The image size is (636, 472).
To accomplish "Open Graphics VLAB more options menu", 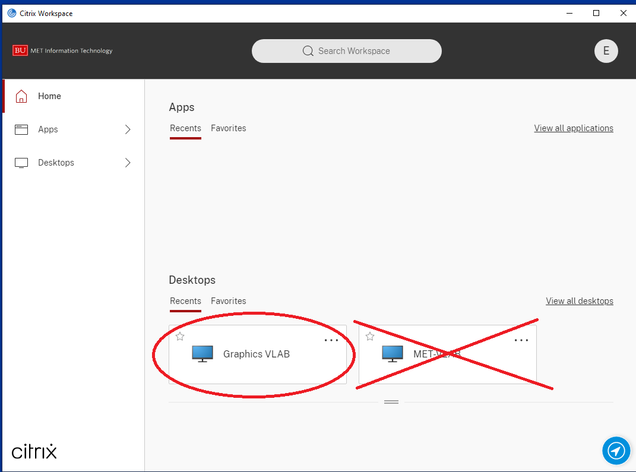I will click(331, 340).
